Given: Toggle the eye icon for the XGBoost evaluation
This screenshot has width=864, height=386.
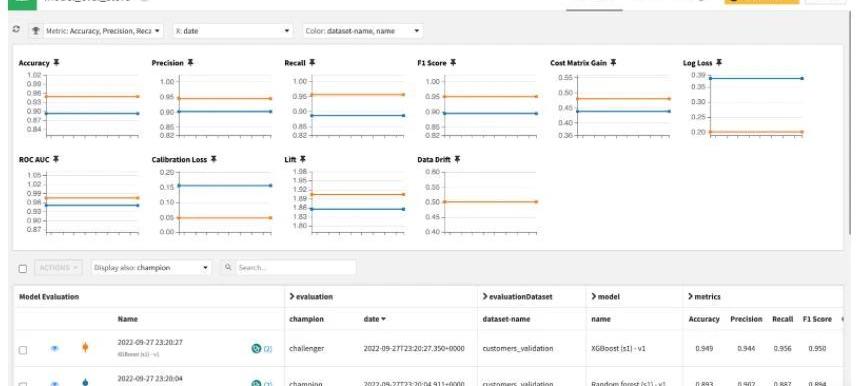Looking at the screenshot, I should 55,348.
